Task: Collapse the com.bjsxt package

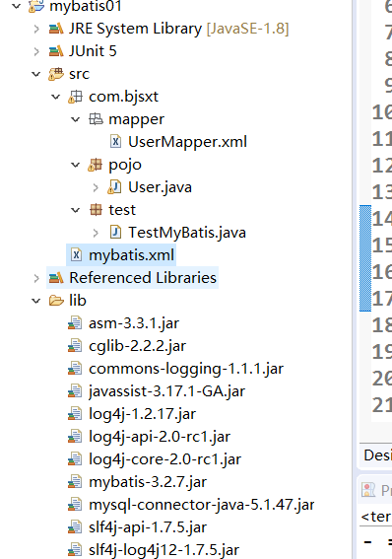Action: 56,97
